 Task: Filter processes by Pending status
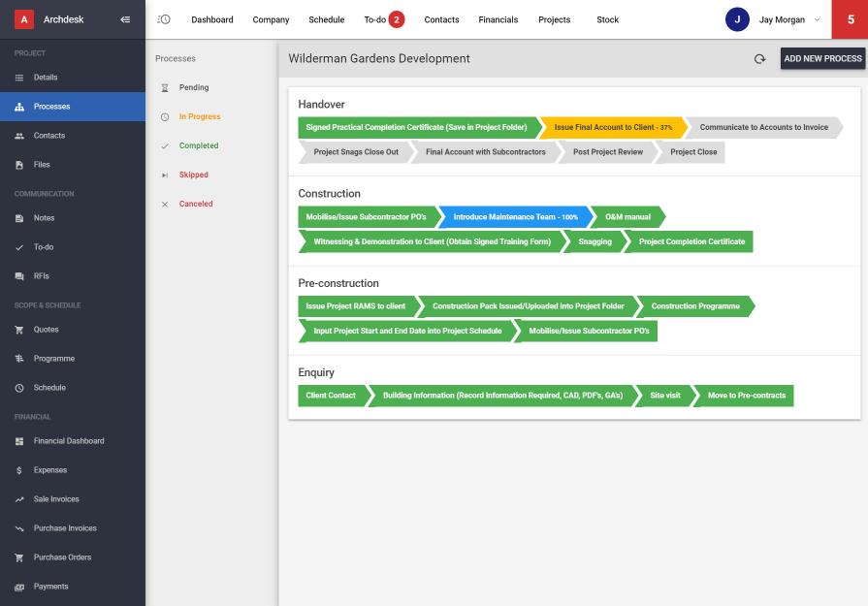click(x=194, y=87)
